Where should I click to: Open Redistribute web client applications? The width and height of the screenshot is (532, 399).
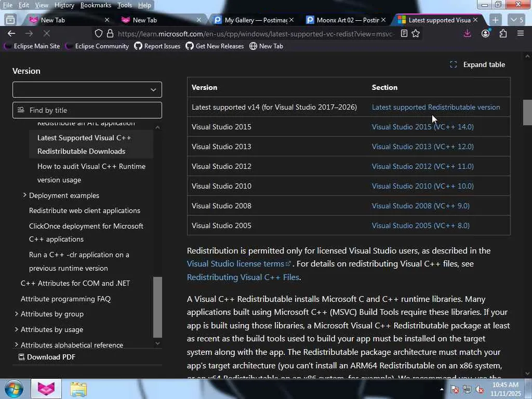pos(85,210)
